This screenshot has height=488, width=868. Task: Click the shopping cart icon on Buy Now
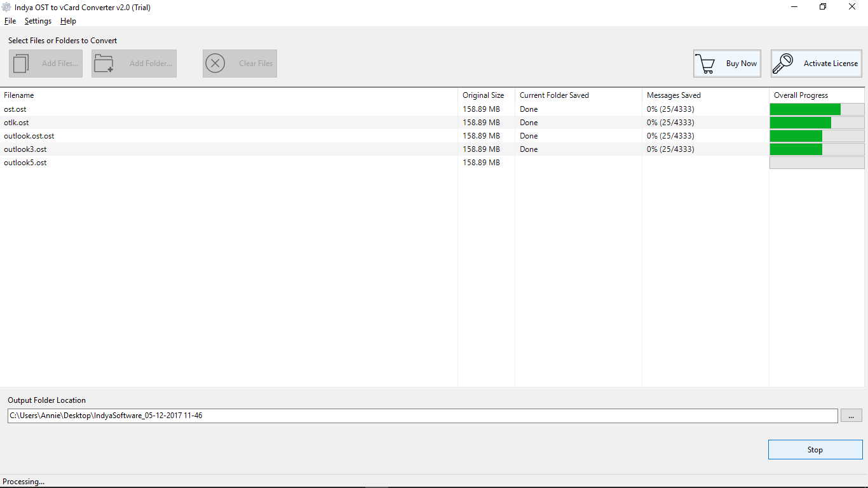coord(705,64)
